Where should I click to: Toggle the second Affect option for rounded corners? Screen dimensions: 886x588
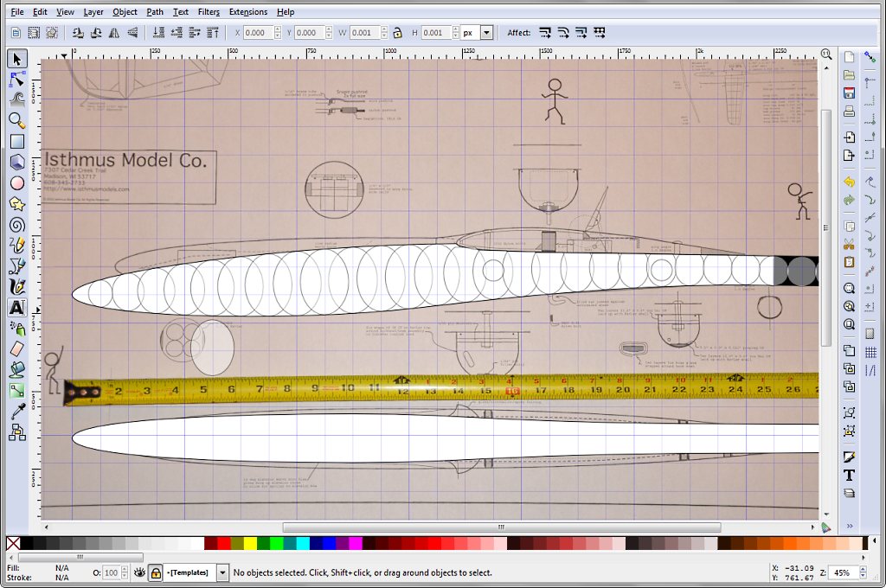click(x=562, y=33)
